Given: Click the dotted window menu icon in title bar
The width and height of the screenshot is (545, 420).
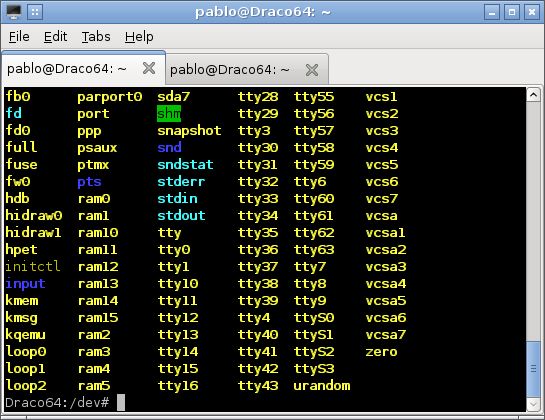Looking at the screenshot, I should click(x=35, y=12).
